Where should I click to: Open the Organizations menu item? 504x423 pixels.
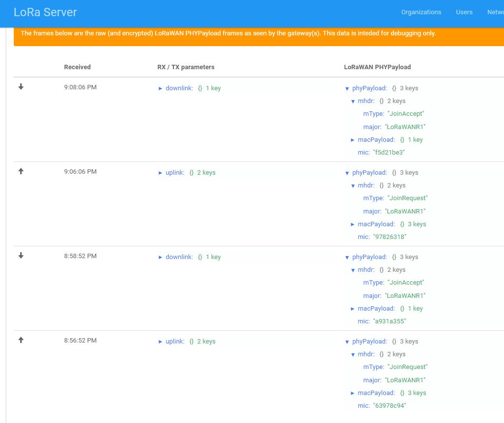pyautogui.click(x=421, y=12)
